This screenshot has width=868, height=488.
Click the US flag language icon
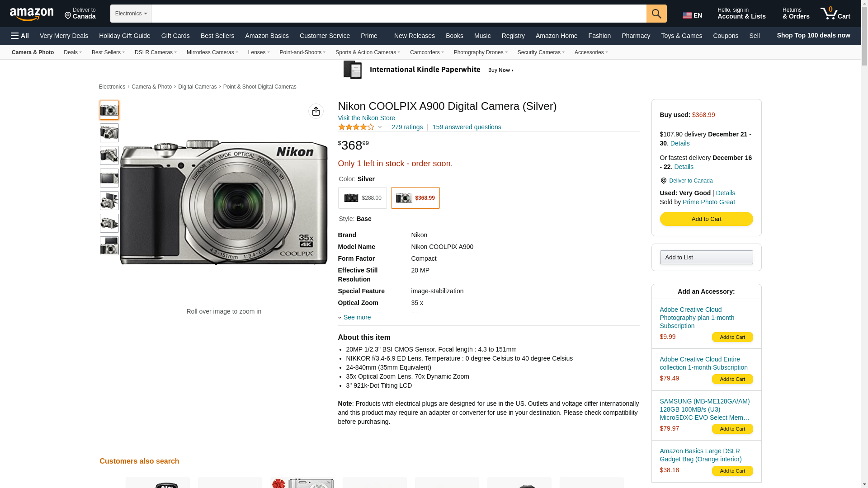tap(687, 15)
